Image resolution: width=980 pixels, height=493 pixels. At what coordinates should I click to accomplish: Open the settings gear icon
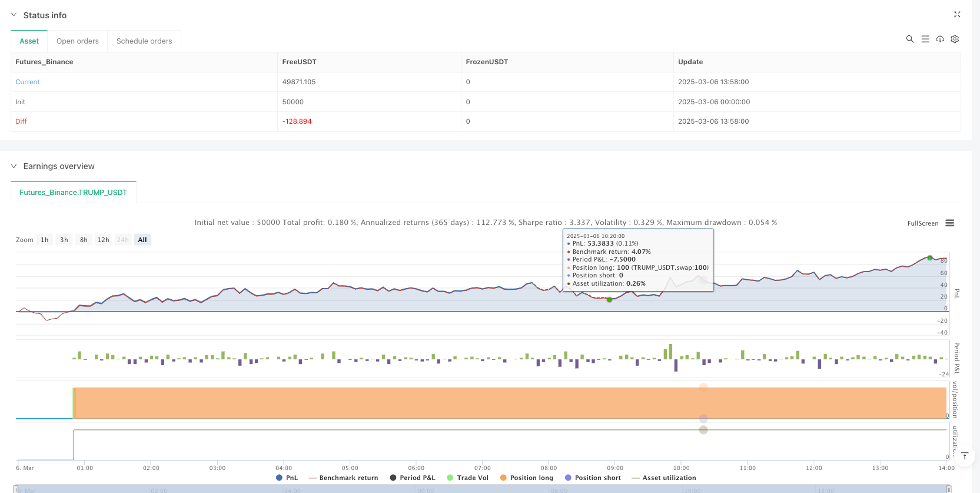point(955,39)
